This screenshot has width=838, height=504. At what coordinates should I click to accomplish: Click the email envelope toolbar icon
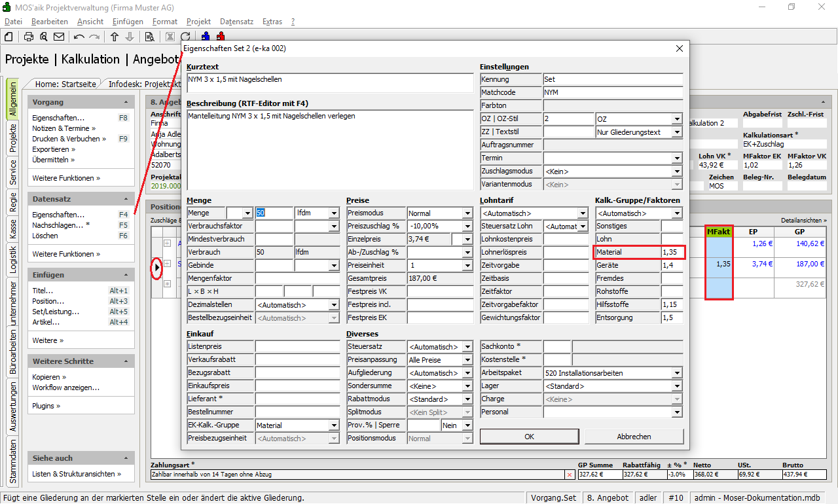tap(59, 37)
